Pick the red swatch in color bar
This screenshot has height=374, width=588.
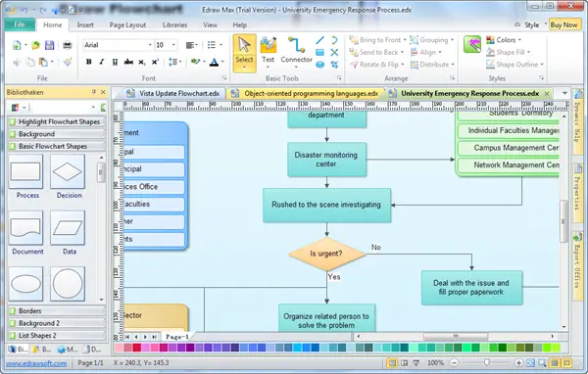point(137,348)
